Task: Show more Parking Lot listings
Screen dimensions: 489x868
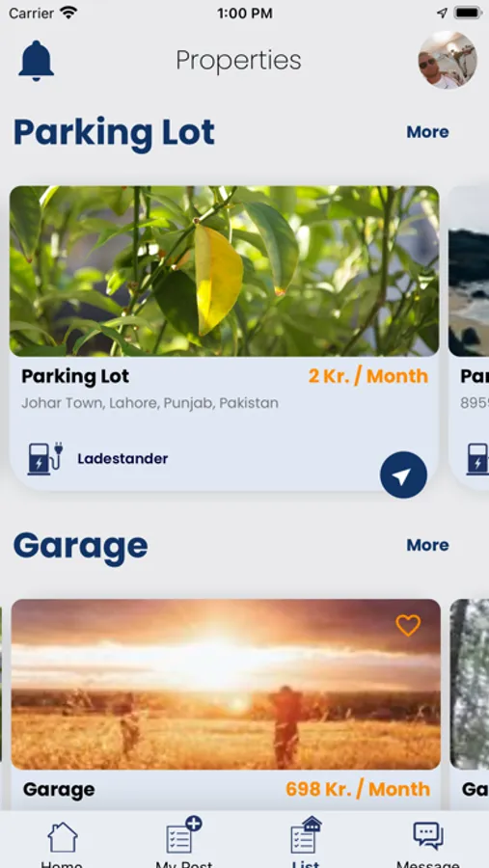Action: coord(427,132)
